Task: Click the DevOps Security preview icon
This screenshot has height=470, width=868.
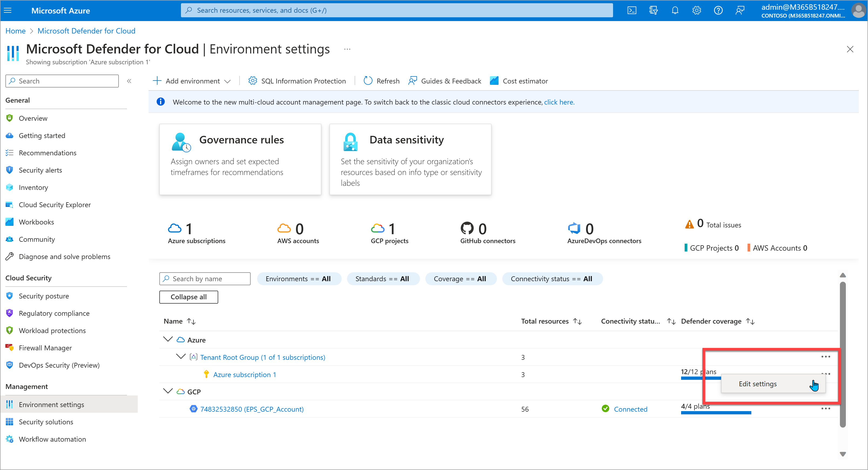Action: [x=9, y=365]
